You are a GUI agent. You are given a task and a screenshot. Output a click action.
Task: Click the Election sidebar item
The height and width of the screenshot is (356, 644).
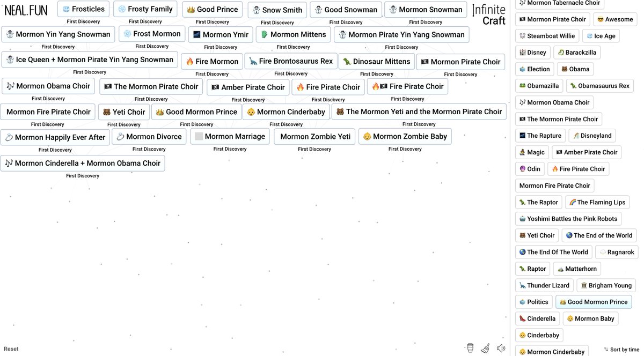coord(535,69)
